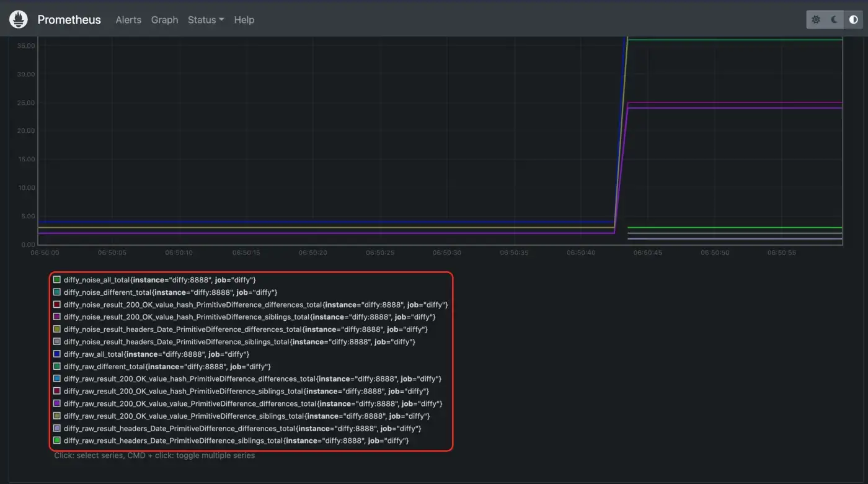Click swatch for diffy_noise_result_headers_Date differences_total
The width and height of the screenshot is (868, 484).
point(57,329)
